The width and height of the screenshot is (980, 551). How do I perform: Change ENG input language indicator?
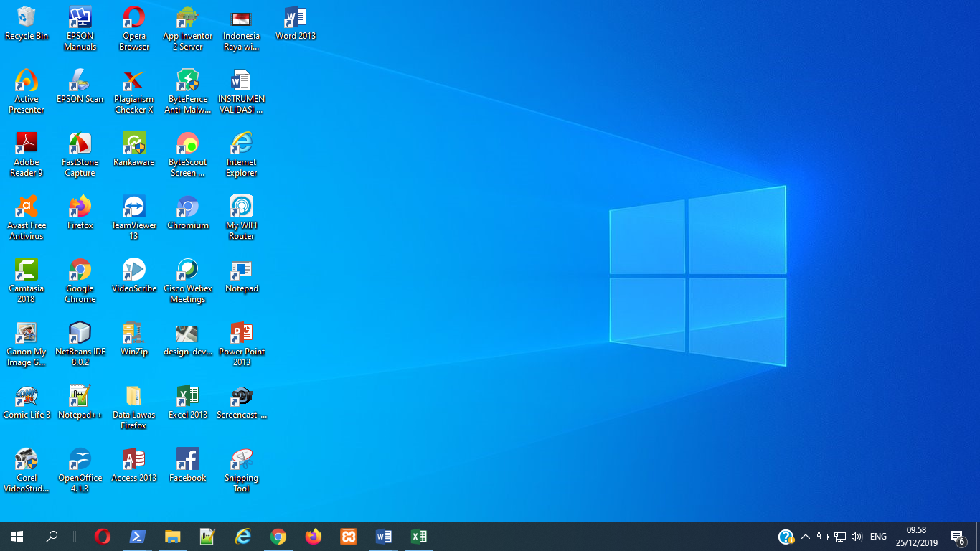878,537
